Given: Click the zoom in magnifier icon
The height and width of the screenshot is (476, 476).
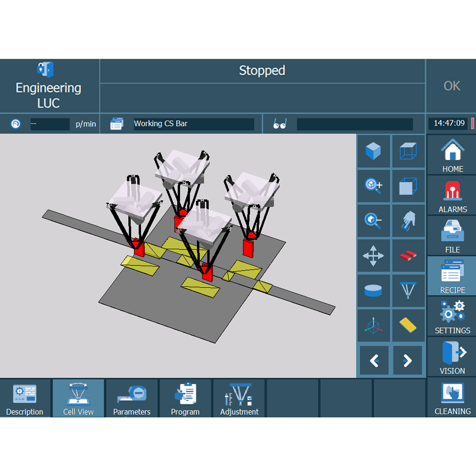Looking at the screenshot, I should point(373,186).
